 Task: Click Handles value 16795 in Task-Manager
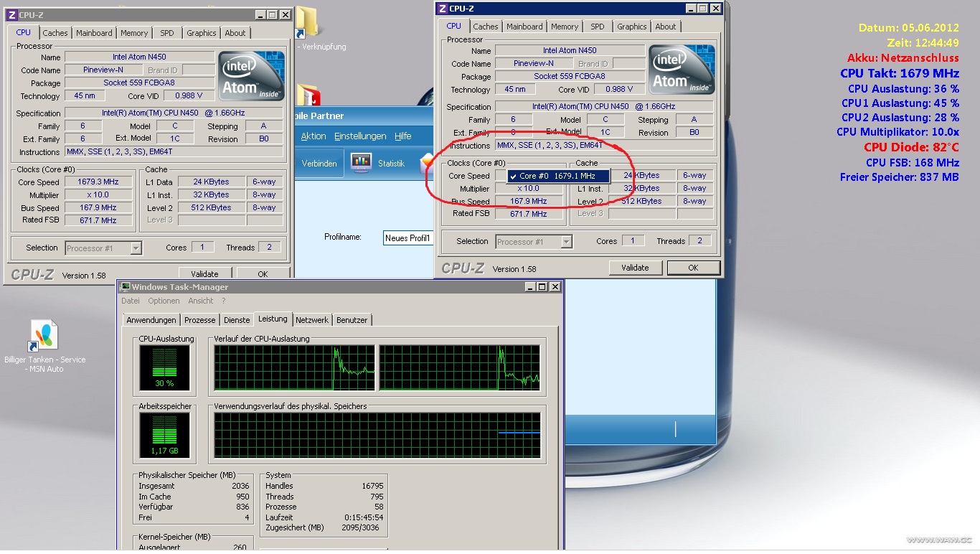pyautogui.click(x=372, y=486)
